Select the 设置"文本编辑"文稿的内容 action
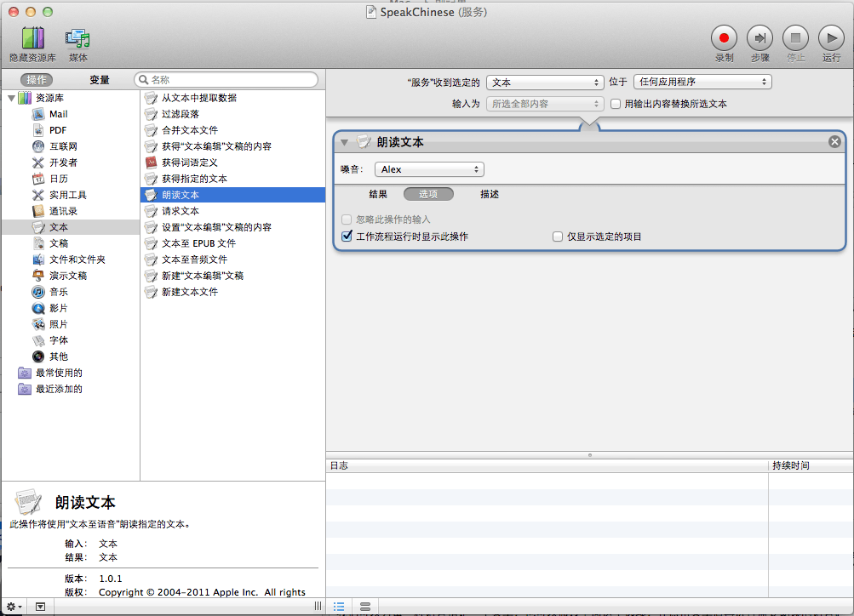The width and height of the screenshot is (854, 616). (x=233, y=227)
